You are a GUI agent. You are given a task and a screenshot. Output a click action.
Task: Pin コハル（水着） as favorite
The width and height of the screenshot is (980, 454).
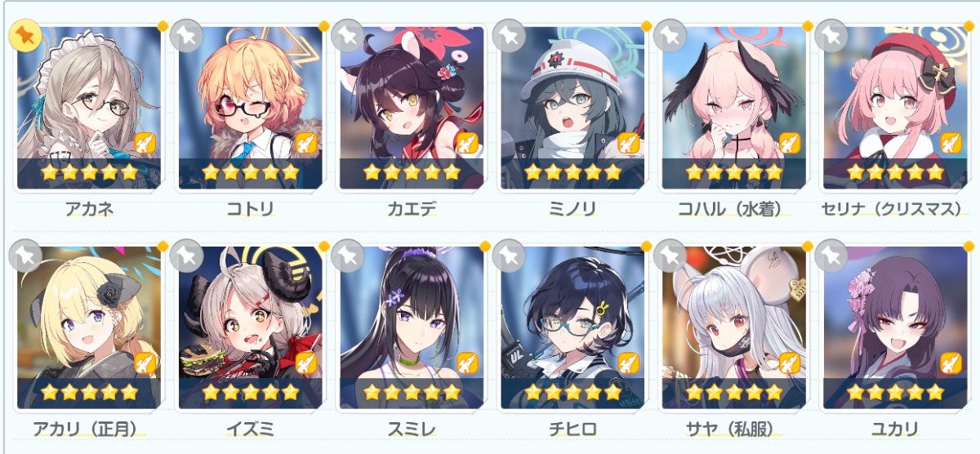670,36
